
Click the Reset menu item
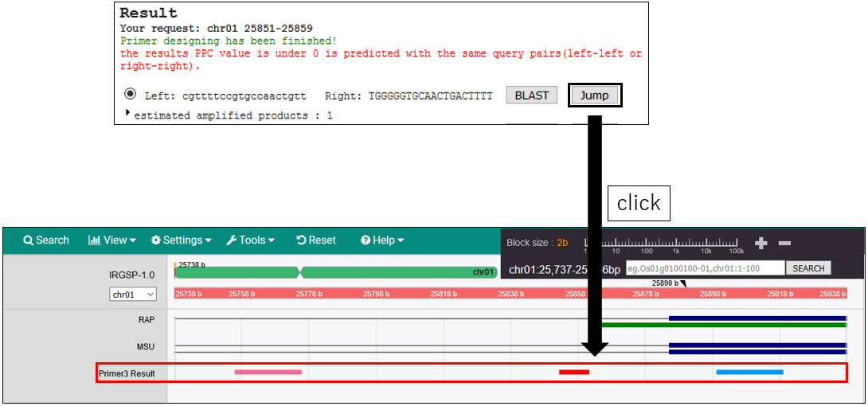(x=316, y=240)
